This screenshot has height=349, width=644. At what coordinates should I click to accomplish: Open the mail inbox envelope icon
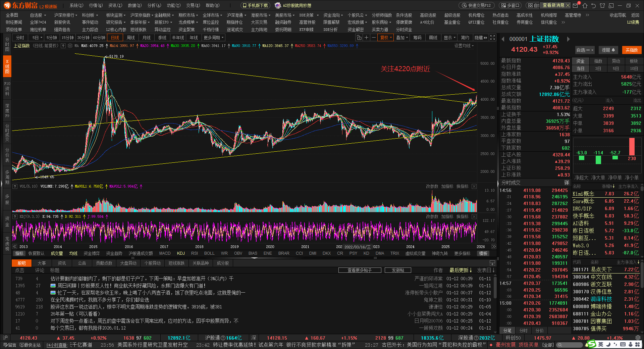tap(575, 5)
